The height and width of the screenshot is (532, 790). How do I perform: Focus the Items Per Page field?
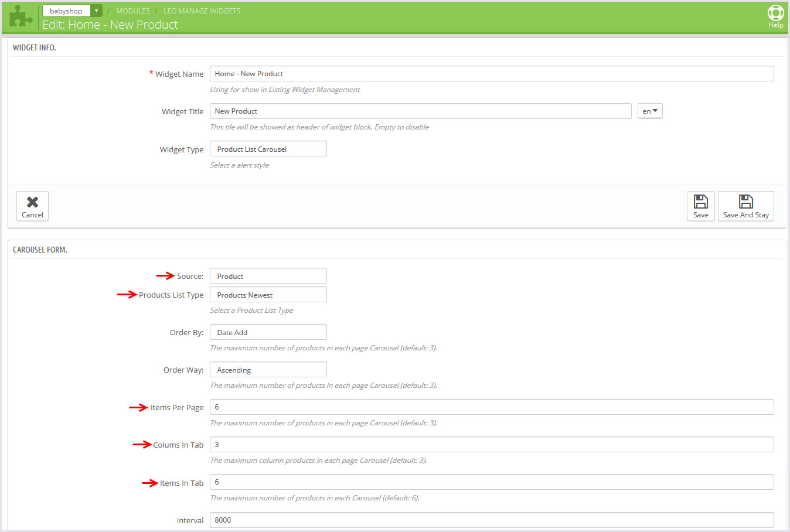coord(492,407)
